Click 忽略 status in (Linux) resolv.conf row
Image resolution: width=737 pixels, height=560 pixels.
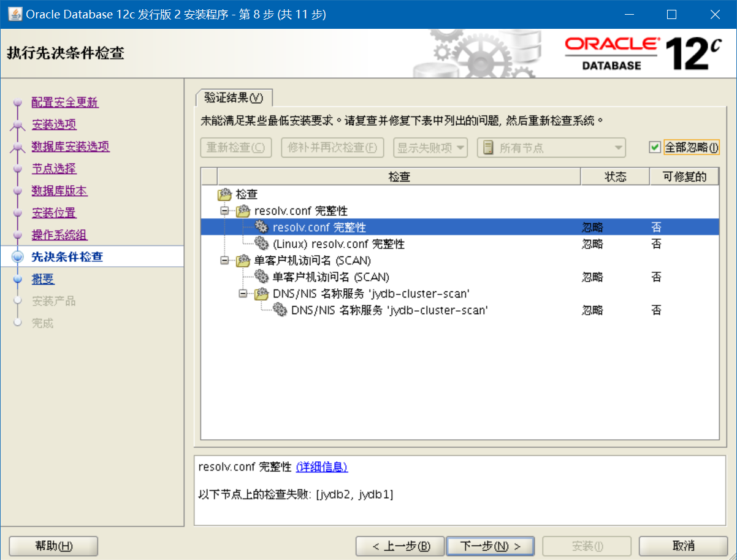pyautogui.click(x=592, y=244)
